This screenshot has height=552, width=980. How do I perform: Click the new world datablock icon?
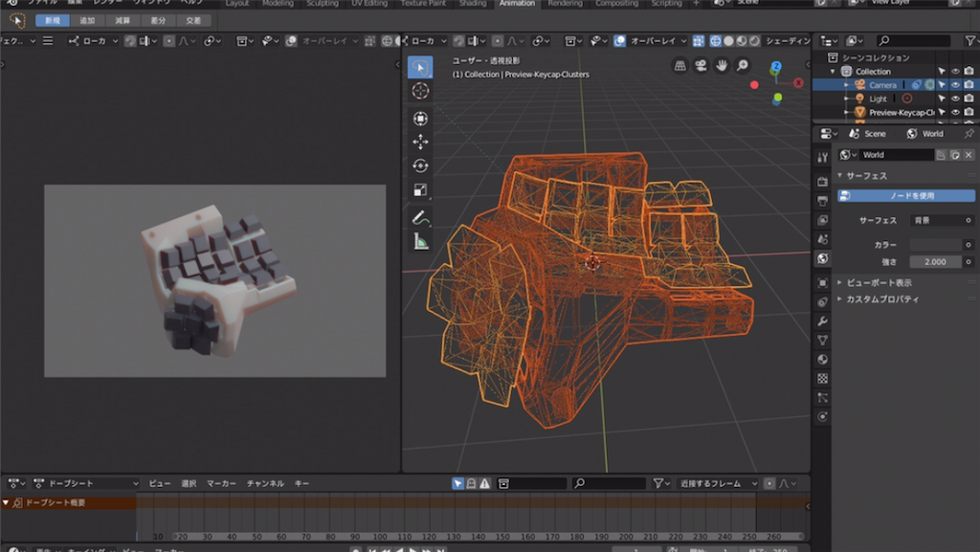(955, 155)
